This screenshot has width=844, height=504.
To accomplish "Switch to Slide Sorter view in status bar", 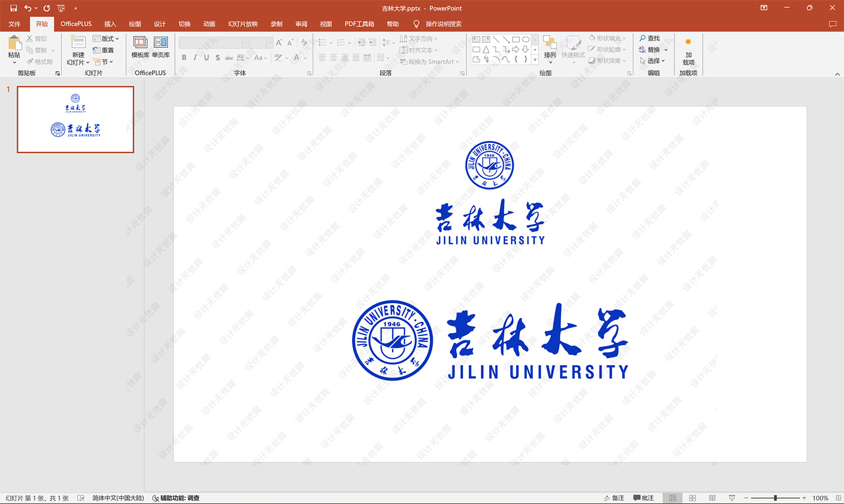I will [693, 498].
